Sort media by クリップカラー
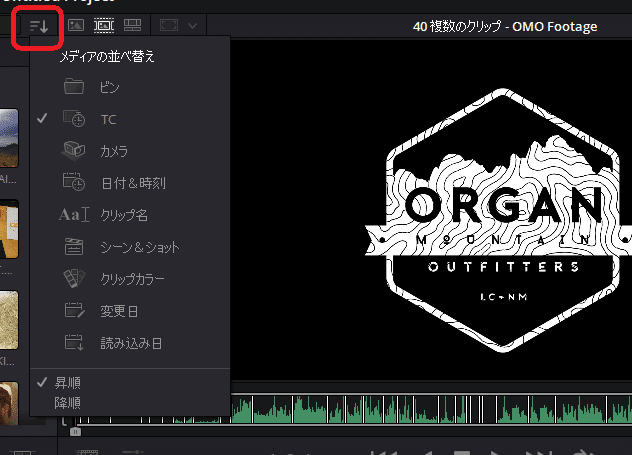632x455 pixels. [130, 279]
